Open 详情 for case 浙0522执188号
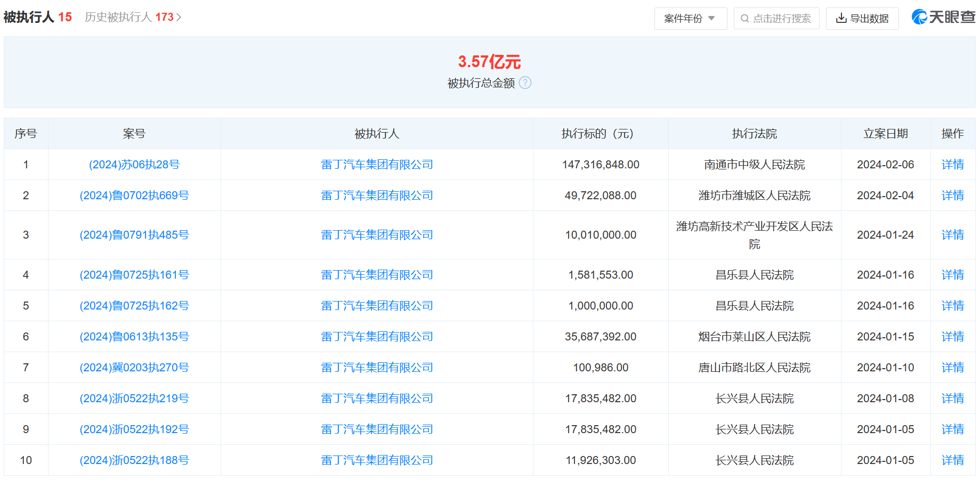Viewport: 980px width, 480px height. [952, 460]
